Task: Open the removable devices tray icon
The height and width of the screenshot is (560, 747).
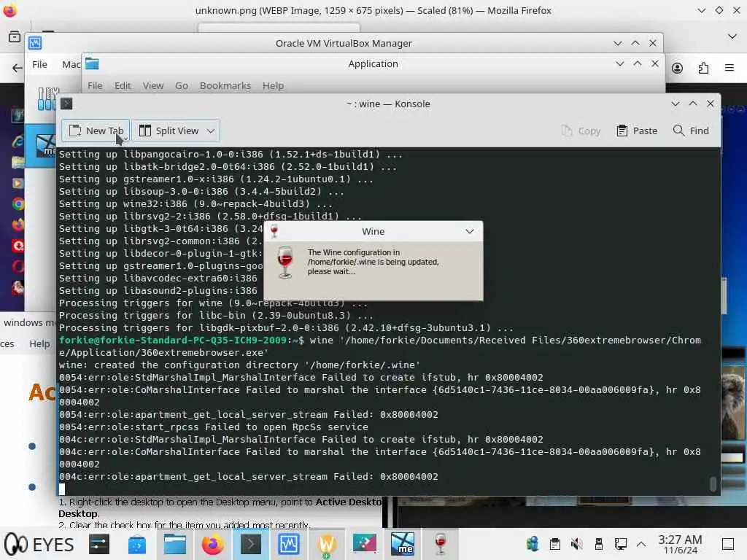Action: click(x=598, y=544)
